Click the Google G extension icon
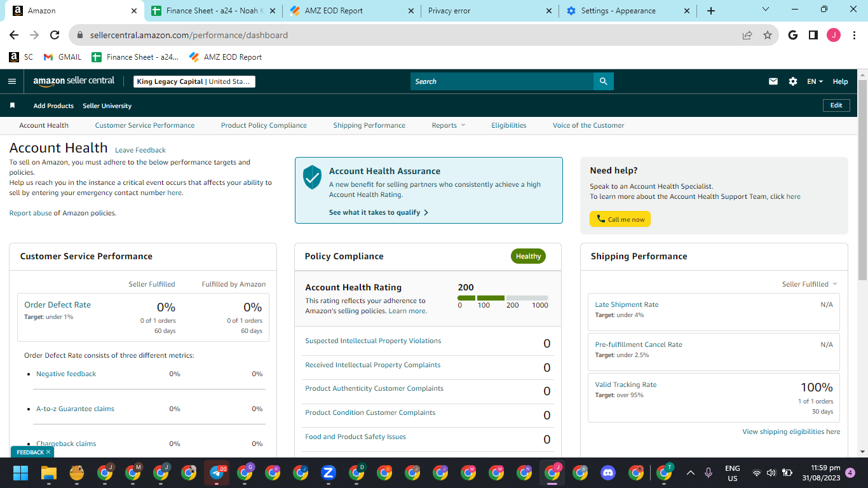Viewport: 868px width, 488px height. pyautogui.click(x=792, y=35)
